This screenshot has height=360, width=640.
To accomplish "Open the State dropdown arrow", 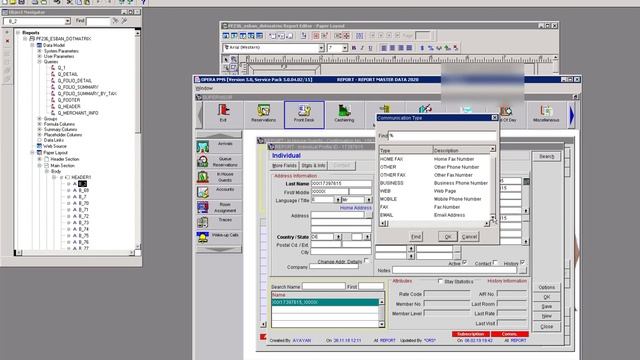I will tap(367, 237).
